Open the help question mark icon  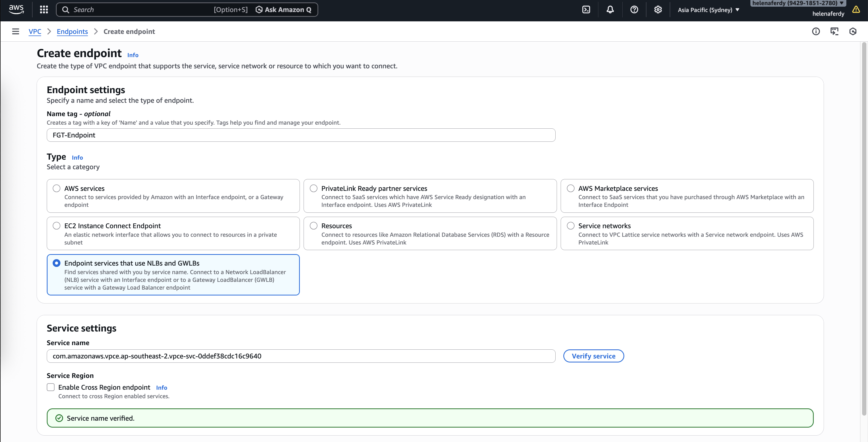pyautogui.click(x=634, y=10)
